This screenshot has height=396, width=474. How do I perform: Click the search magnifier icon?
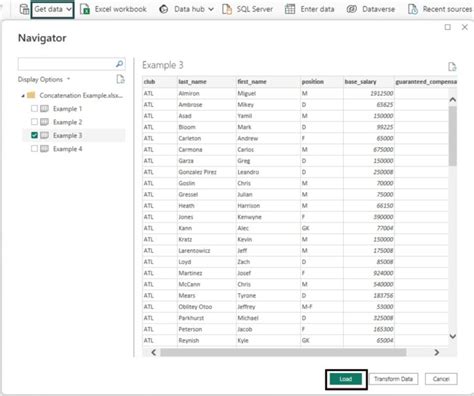pos(119,64)
